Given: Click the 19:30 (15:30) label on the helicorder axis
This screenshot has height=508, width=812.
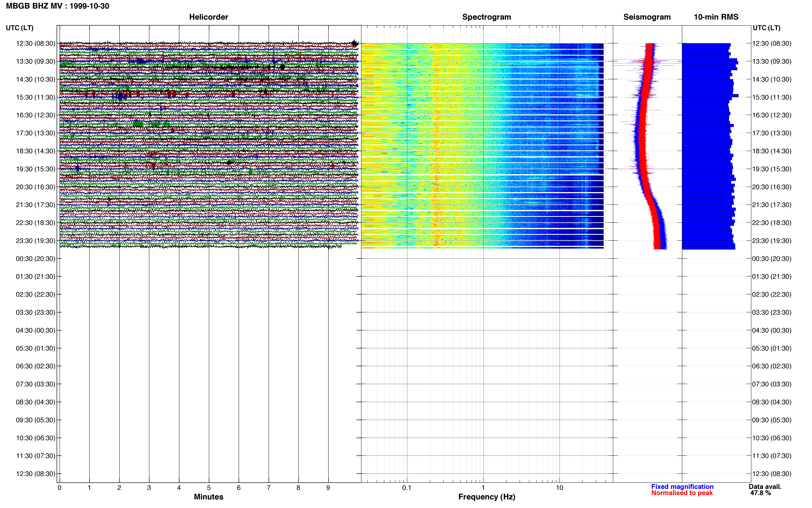Looking at the screenshot, I should (x=36, y=169).
